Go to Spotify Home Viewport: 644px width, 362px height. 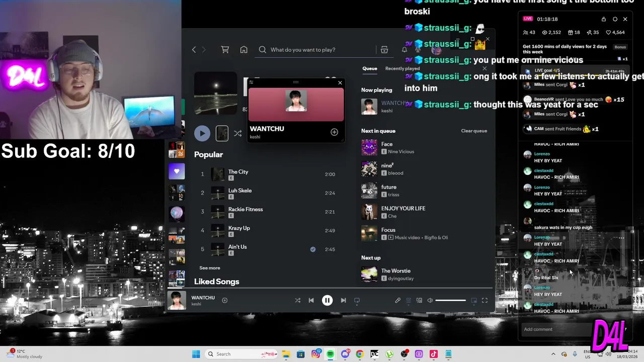click(x=244, y=50)
